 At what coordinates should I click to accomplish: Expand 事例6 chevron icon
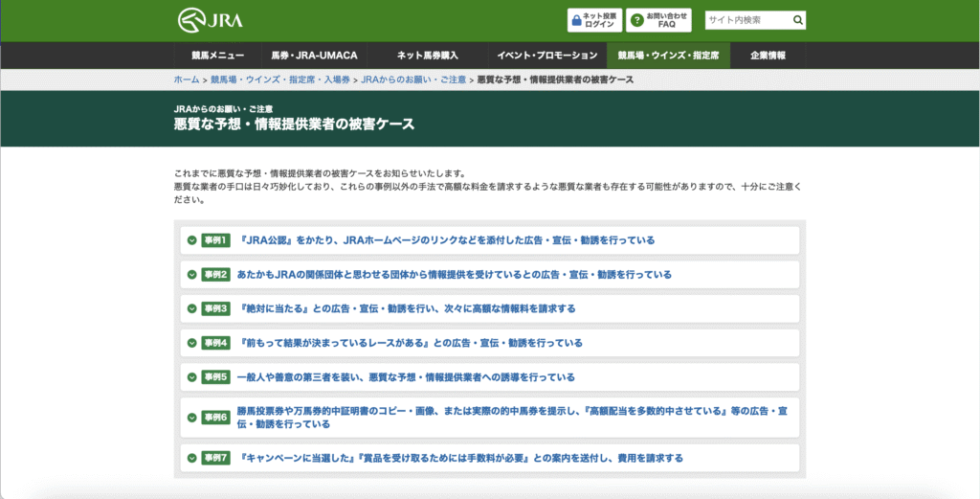click(x=192, y=417)
